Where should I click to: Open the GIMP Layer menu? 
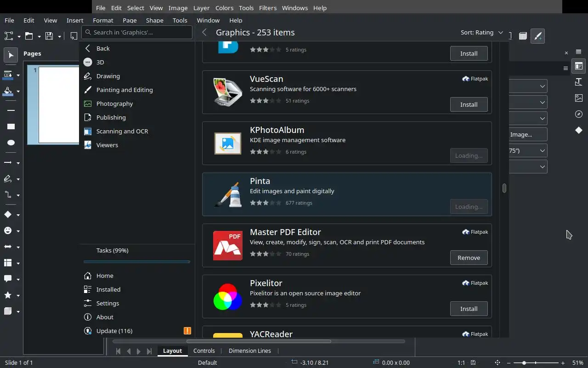201,8
